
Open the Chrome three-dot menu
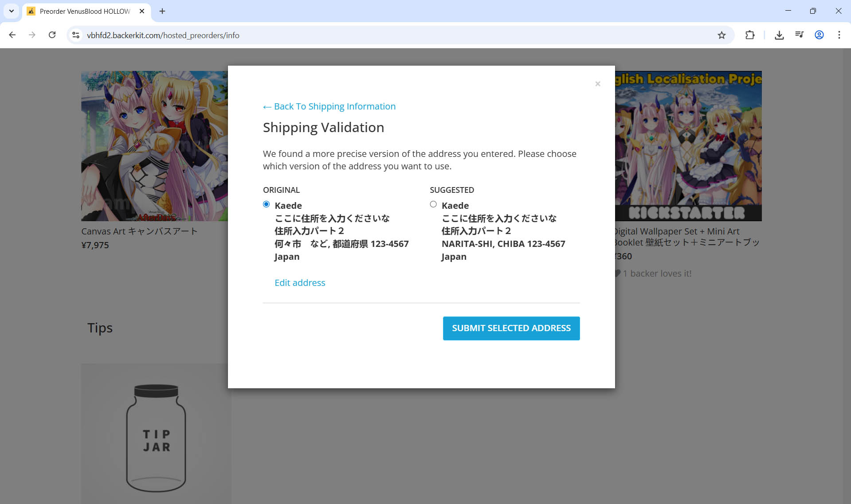tap(839, 35)
